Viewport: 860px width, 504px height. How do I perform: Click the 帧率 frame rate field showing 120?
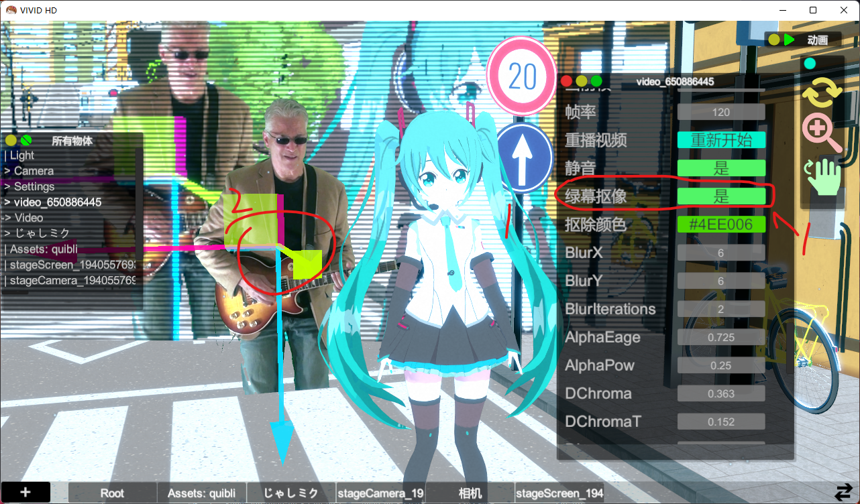(x=721, y=112)
